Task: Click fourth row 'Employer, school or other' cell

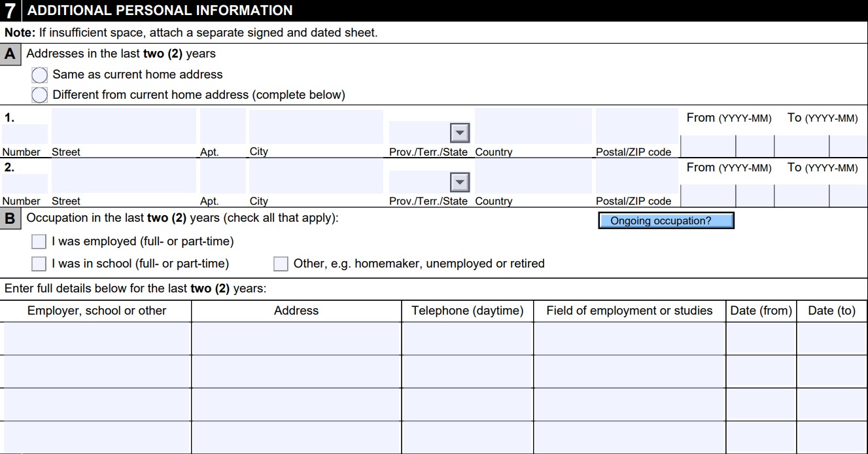Action: pos(97,437)
